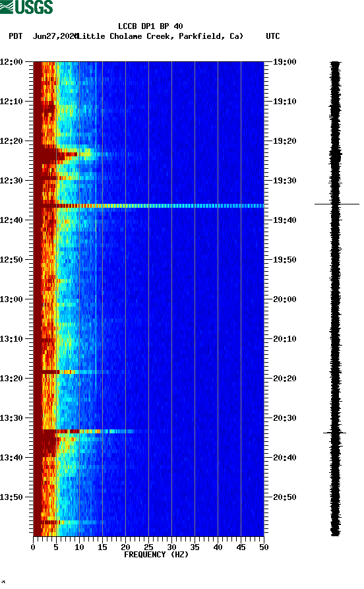
Task: Click the '20:00' UTC time label
Action: point(284,299)
